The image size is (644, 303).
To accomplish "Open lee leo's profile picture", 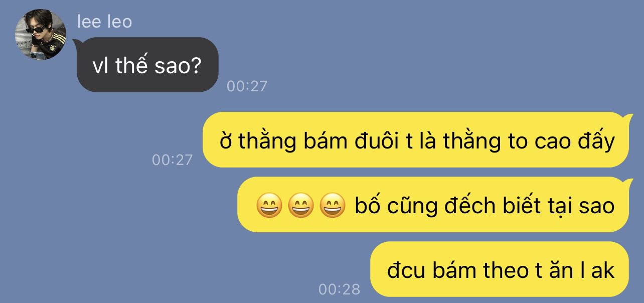I will pos(41,35).
